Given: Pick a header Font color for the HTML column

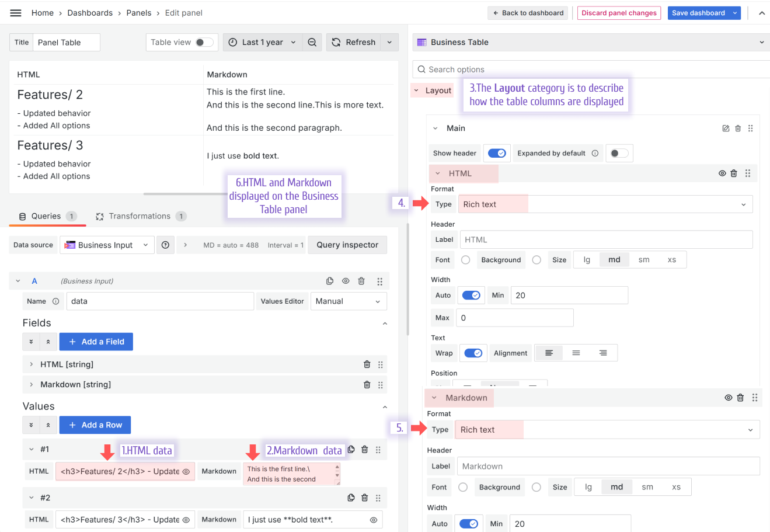Looking at the screenshot, I should 465,260.
